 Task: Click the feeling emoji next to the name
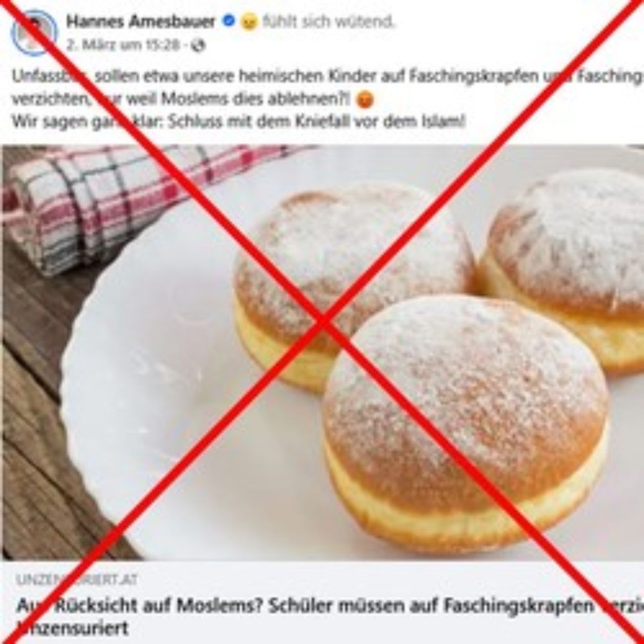pyautogui.click(x=249, y=21)
